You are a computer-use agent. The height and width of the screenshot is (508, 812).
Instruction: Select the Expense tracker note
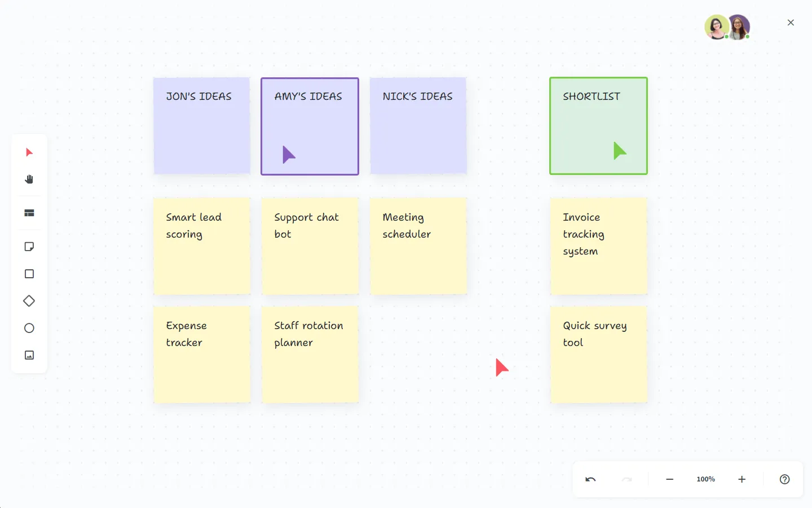[202, 354]
